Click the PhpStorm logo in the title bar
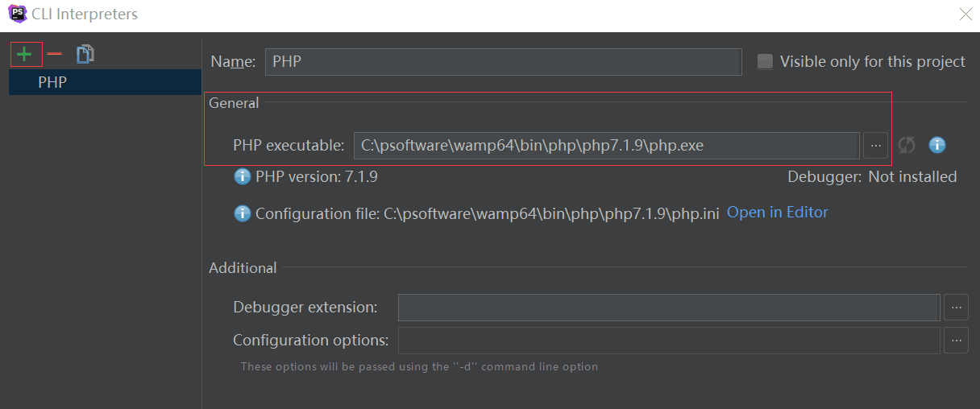This screenshot has width=980, height=409. tap(16, 14)
